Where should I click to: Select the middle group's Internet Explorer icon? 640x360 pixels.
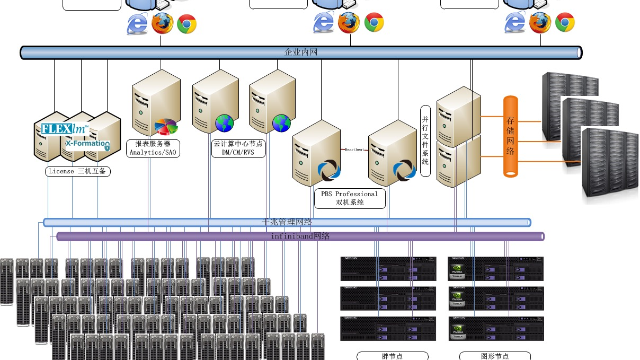pyautogui.click(x=323, y=22)
